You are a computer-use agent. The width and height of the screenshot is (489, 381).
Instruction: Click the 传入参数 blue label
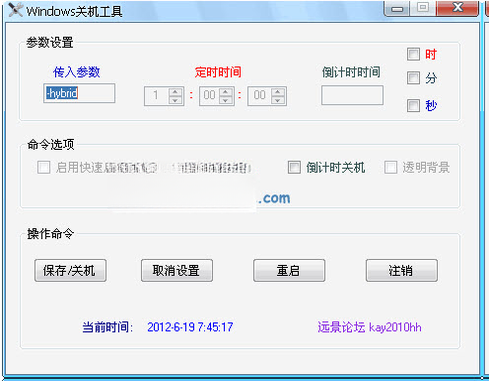click(76, 72)
